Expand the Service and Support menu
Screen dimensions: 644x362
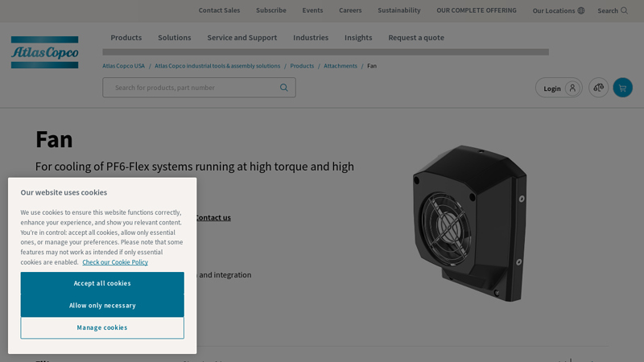pyautogui.click(x=242, y=38)
